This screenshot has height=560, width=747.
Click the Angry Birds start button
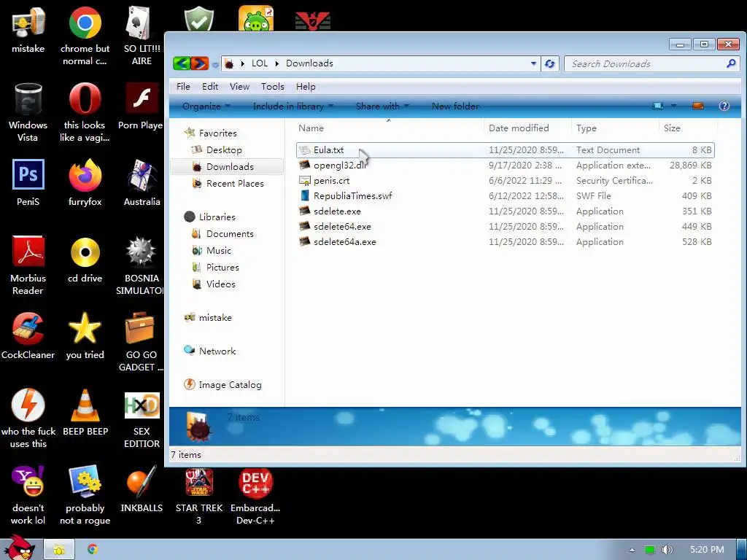pyautogui.click(x=20, y=548)
